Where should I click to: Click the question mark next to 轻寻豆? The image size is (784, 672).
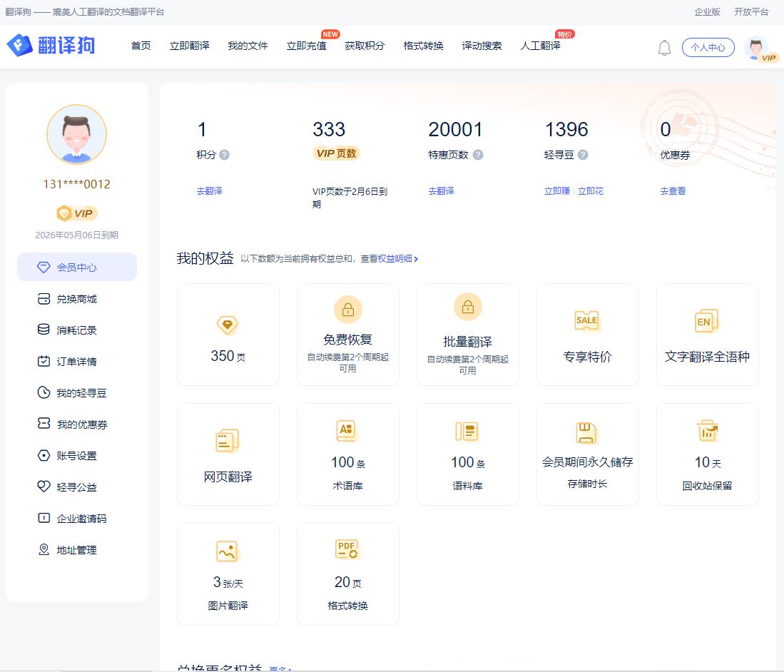(583, 155)
